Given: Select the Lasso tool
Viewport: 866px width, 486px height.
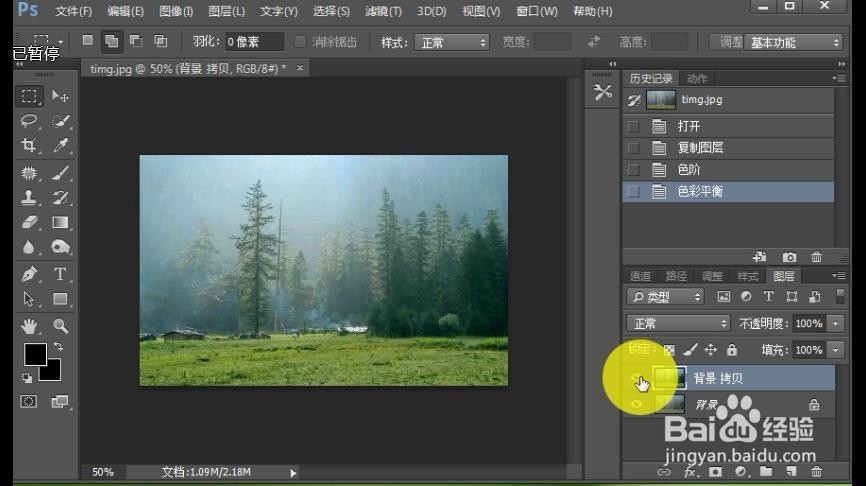Looking at the screenshot, I should click(29, 120).
